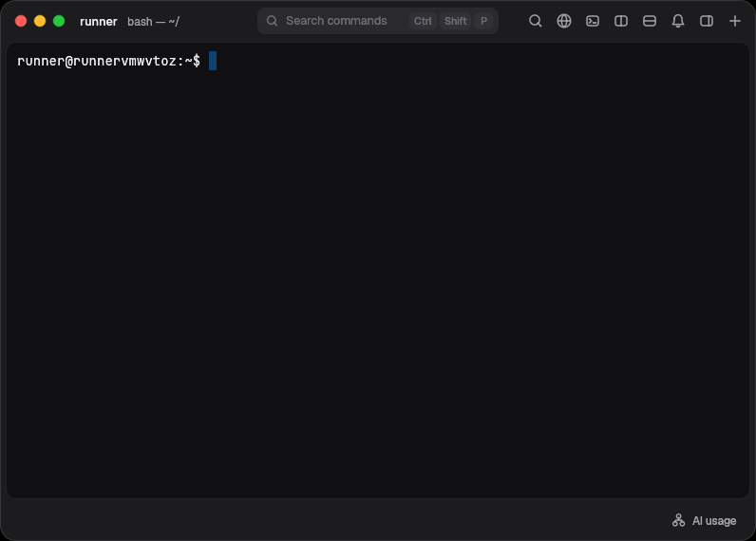The image size is (756, 541).
Task: Click the globe browser icon
Action: coord(563,21)
